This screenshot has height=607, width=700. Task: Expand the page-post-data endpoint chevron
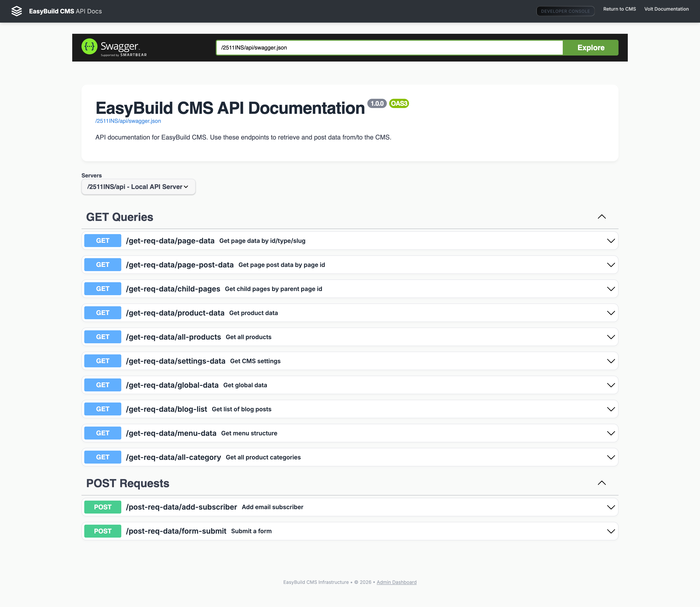(611, 265)
